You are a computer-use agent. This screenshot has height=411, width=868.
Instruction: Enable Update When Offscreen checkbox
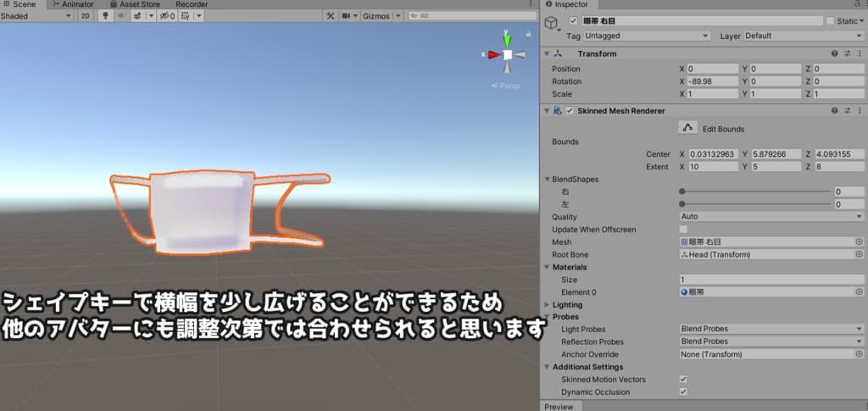tap(684, 229)
